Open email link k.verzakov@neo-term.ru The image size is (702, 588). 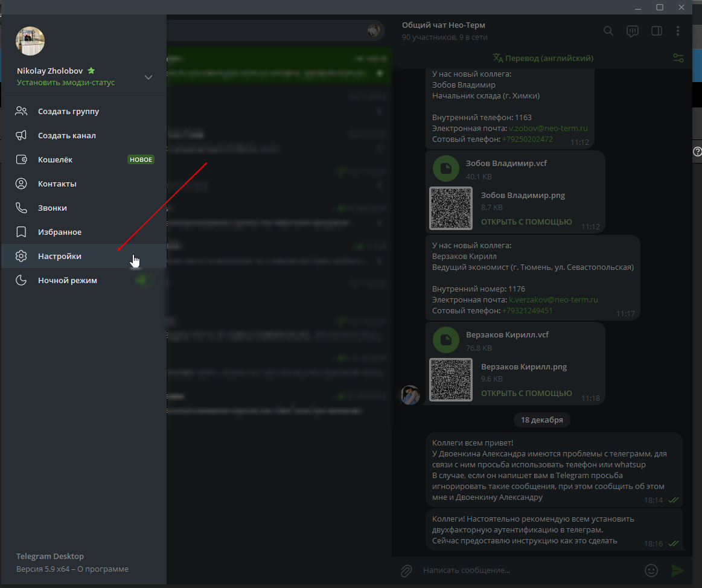pyautogui.click(x=554, y=300)
